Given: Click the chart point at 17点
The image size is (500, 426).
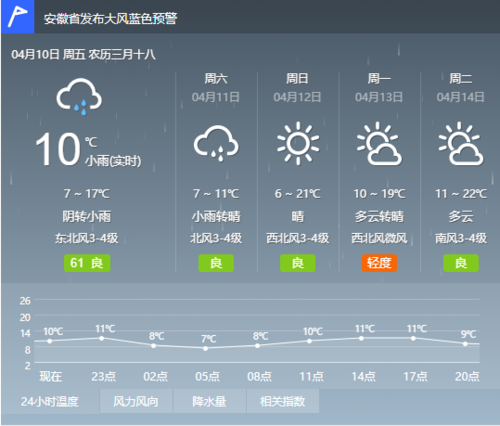Looking at the screenshot, I should click(x=413, y=338).
